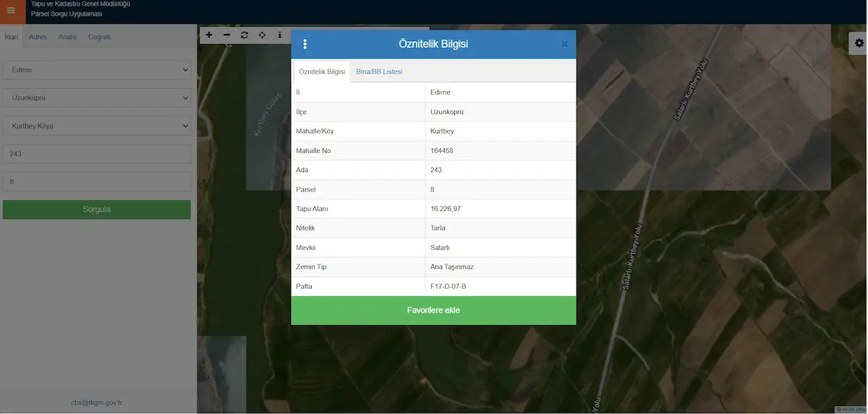Open the settings gear on the map

(x=859, y=43)
